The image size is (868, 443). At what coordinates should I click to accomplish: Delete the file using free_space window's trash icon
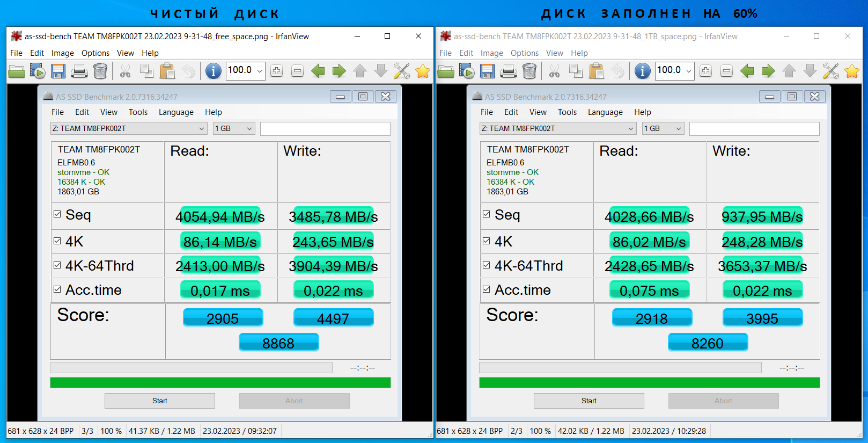[x=100, y=71]
